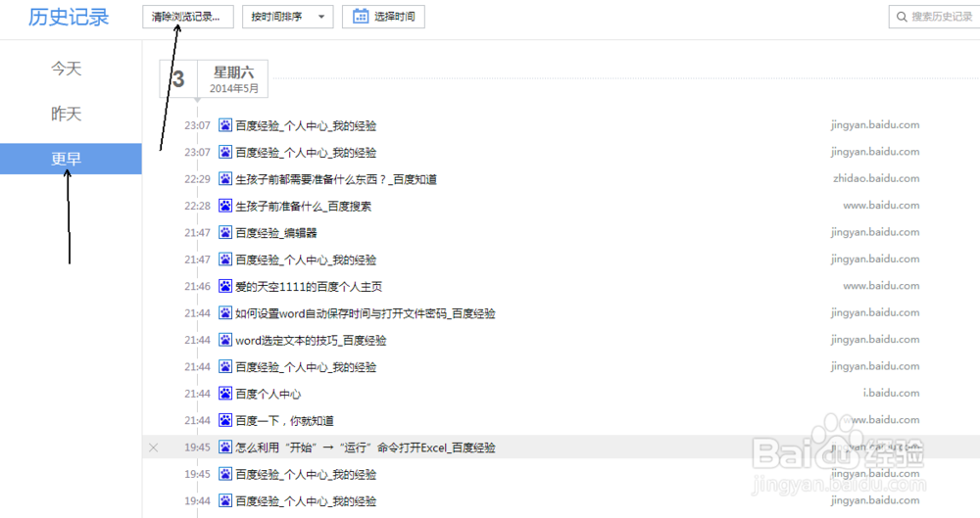This screenshot has width=980, height=518.
Task: Open 爱的天空1111的百度个人主页
Action: click(x=309, y=287)
